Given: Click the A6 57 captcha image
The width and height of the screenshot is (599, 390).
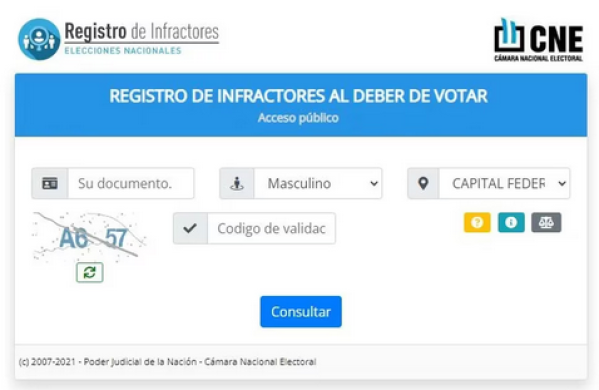Looking at the screenshot, I should pos(90,237).
